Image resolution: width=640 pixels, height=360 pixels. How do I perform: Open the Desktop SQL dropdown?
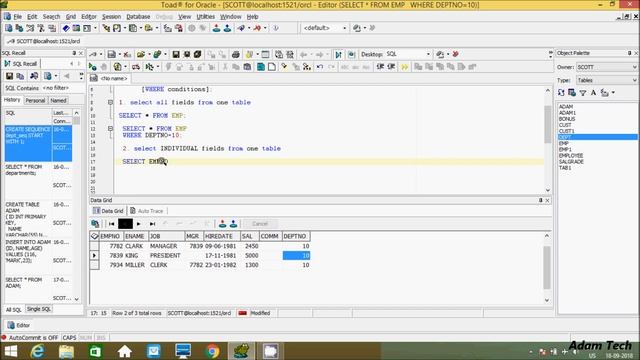[428, 54]
